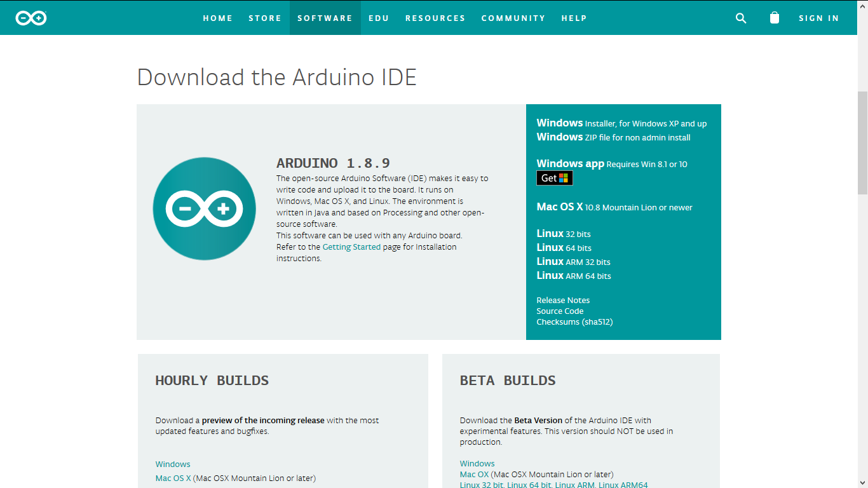868x488 pixels.
Task: Open the site search magnifier icon
Action: (741, 18)
